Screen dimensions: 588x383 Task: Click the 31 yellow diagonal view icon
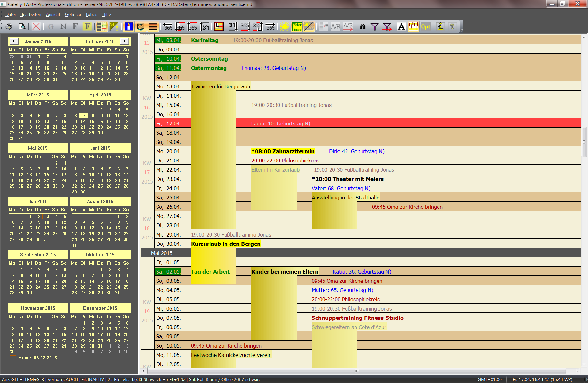tap(114, 26)
